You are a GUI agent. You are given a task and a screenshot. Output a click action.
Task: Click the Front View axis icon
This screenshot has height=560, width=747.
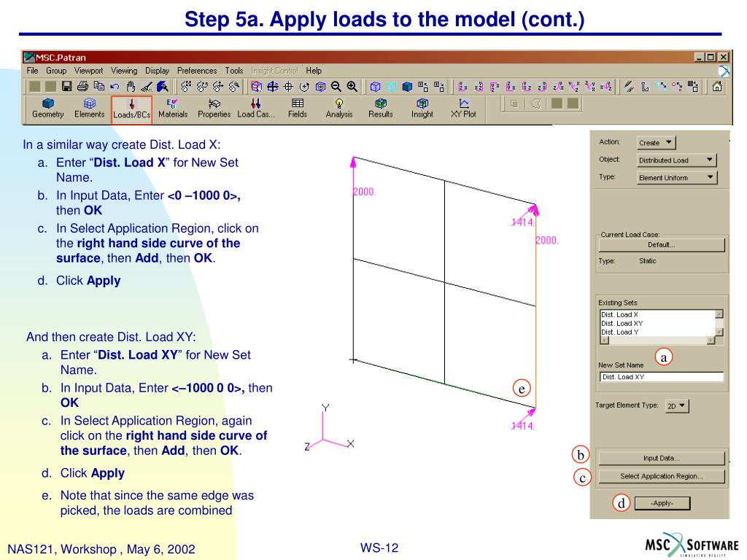[x=462, y=86]
